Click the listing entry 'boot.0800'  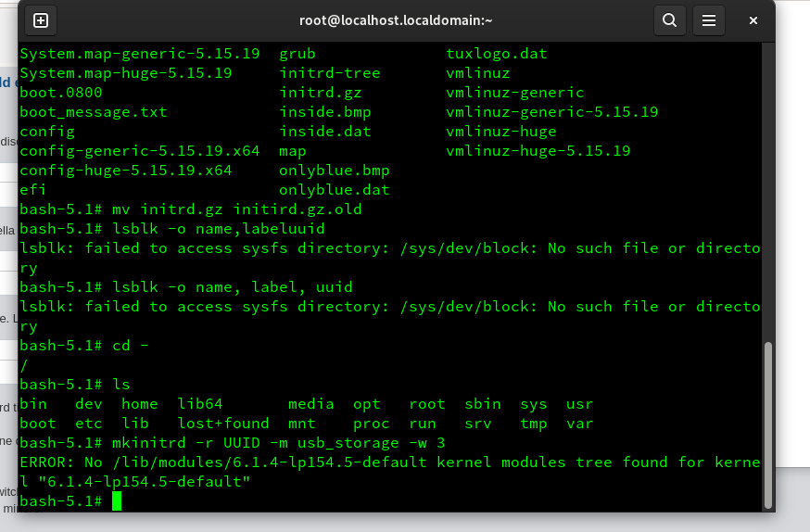61,93
